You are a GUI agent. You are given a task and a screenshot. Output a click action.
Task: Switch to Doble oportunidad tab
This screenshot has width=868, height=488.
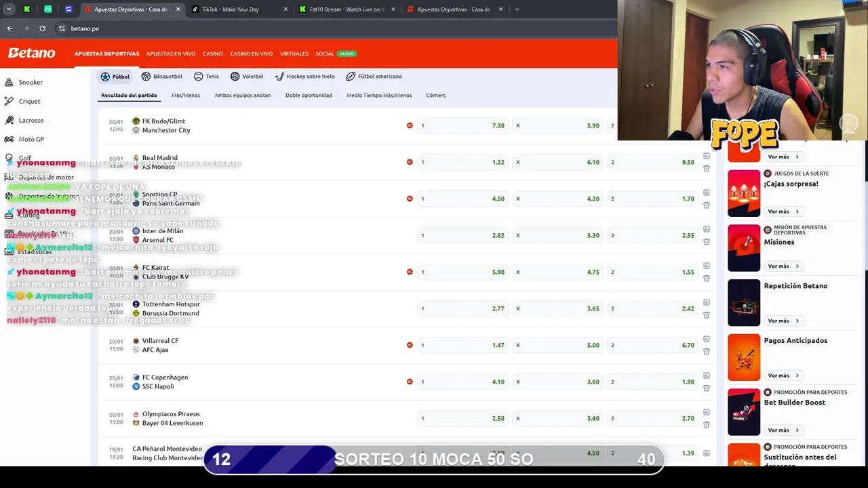(309, 96)
